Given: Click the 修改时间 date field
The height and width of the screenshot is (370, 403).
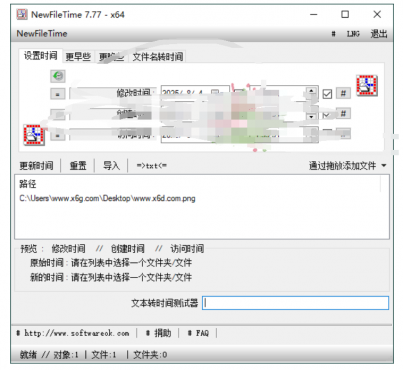Looking at the screenshot, I should pyautogui.click(x=195, y=93).
